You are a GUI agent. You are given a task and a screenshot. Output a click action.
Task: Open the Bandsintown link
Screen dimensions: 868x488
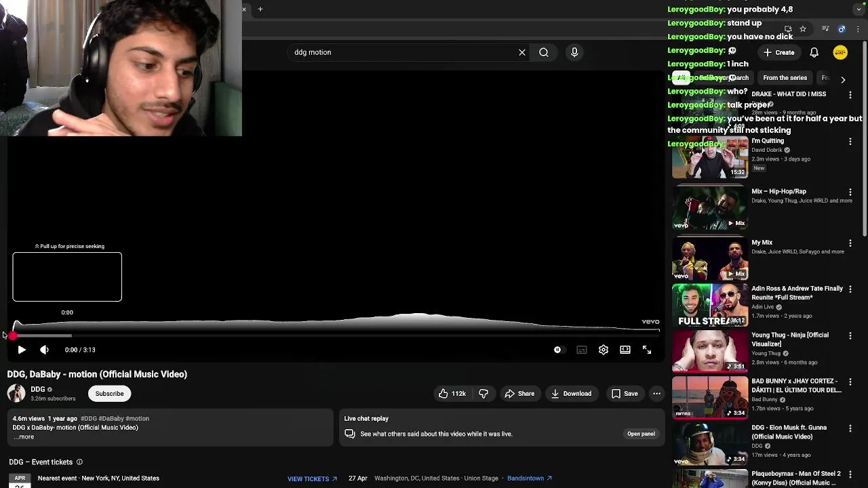530,479
